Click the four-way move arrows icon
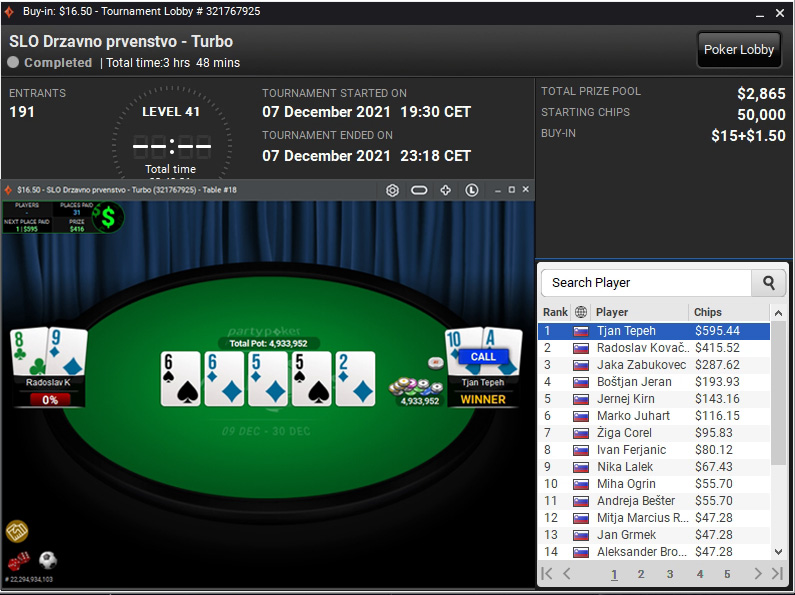This screenshot has height=595, width=795. (445, 190)
